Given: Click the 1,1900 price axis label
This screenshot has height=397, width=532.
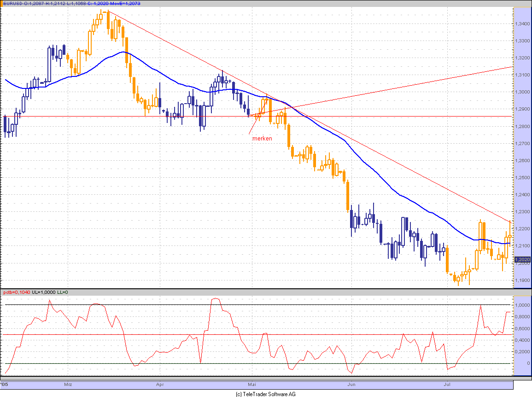Looking at the screenshot, I should click(x=522, y=280).
